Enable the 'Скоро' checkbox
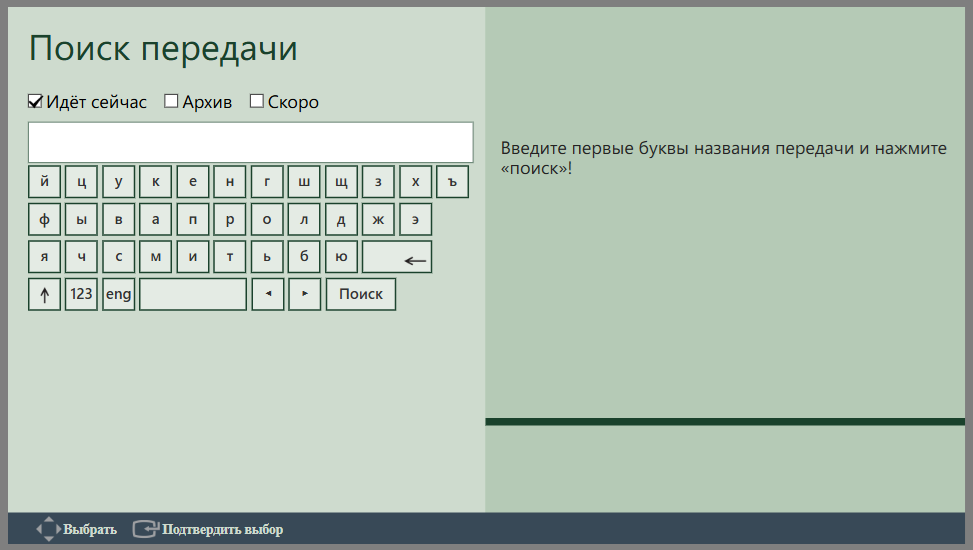The width and height of the screenshot is (973, 550). (257, 101)
